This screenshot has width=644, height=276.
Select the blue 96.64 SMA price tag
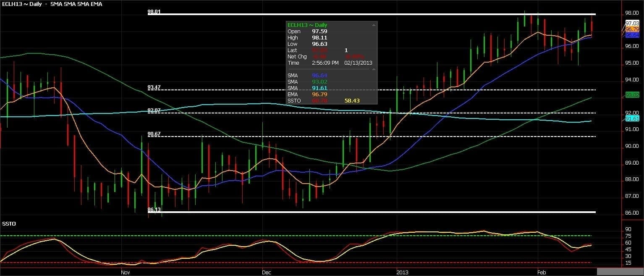point(632,35)
